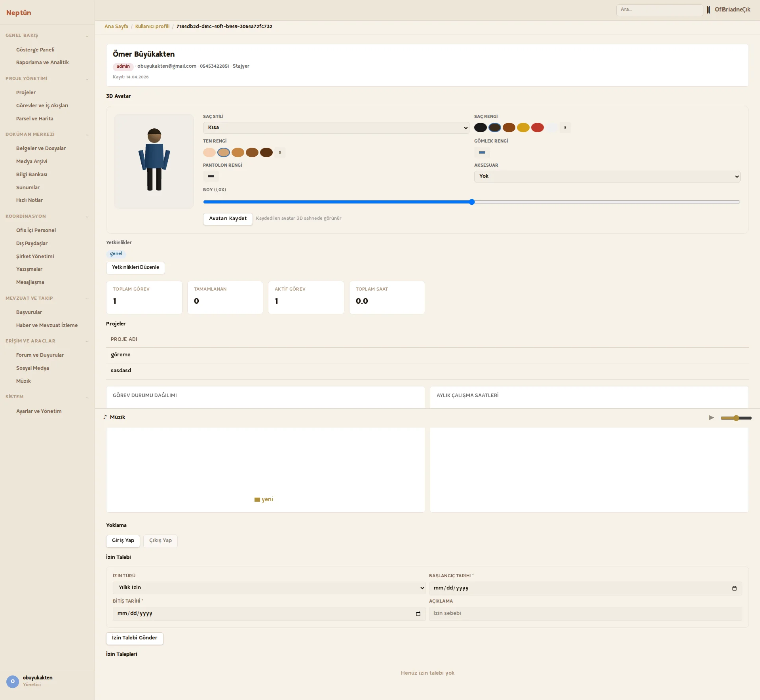Image resolution: width=760 pixels, height=700 pixels.
Task: Click the Kullanıcı profili breadcrumb link
Action: click(x=152, y=27)
